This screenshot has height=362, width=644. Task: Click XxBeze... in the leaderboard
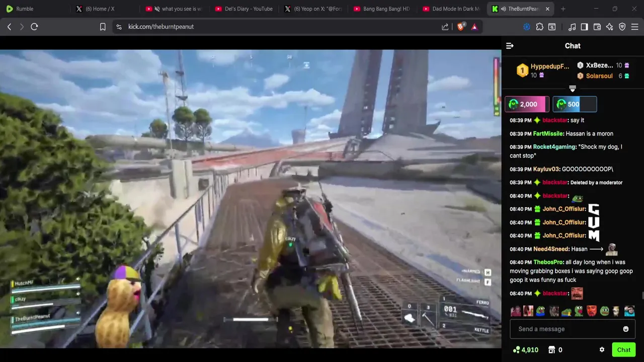pos(599,65)
